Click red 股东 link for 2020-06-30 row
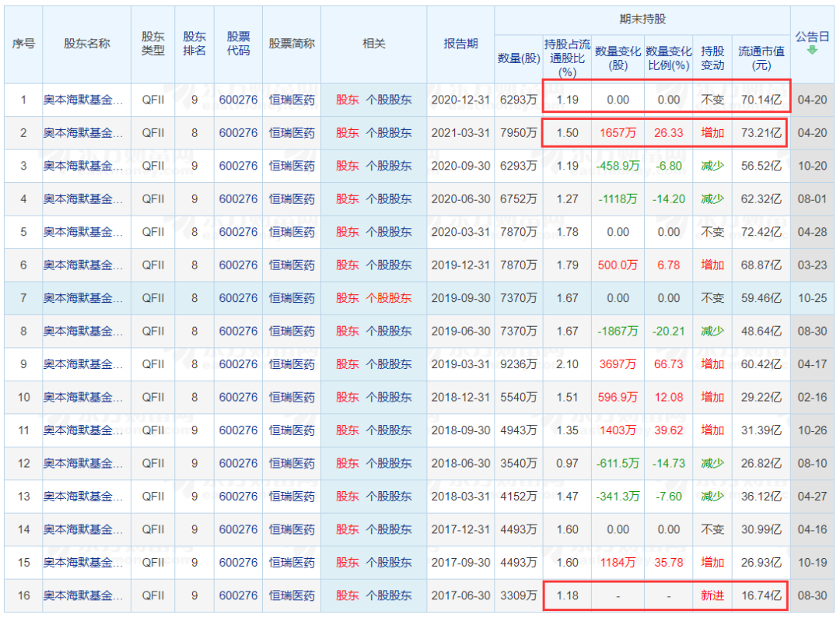Image resolution: width=840 pixels, height=618 pixels. point(348,199)
